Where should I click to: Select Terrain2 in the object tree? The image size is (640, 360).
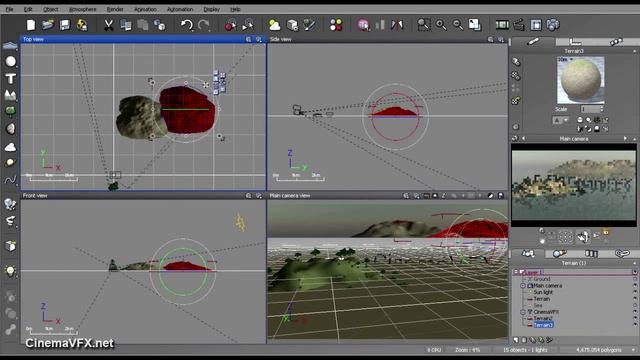pyautogui.click(x=543, y=318)
